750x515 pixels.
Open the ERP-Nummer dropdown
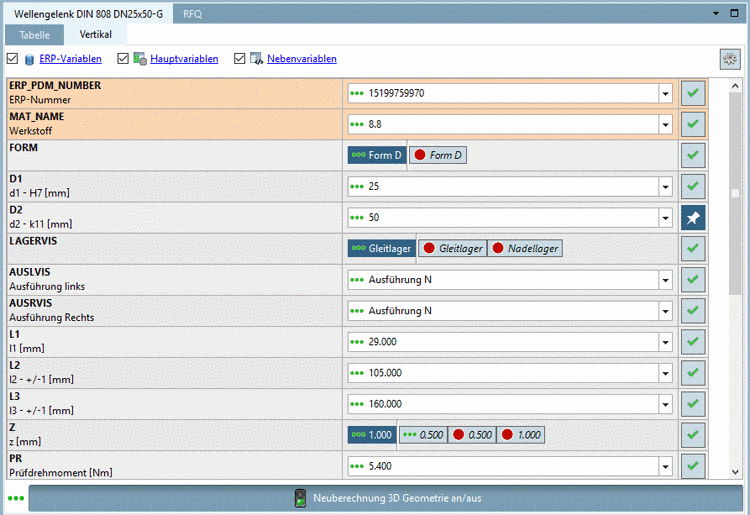pos(665,94)
